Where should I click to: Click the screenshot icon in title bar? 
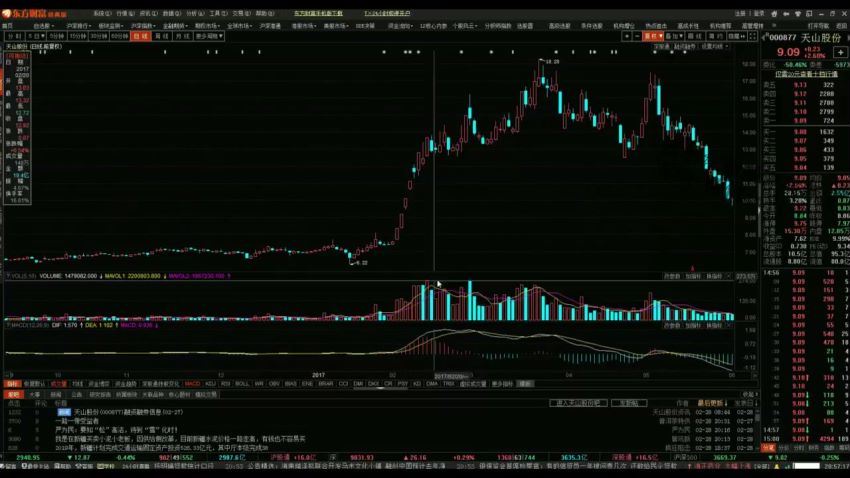pos(809,14)
